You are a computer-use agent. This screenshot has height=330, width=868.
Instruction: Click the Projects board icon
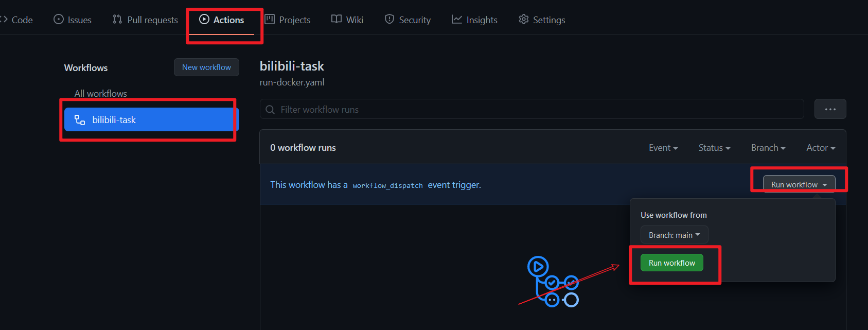[x=270, y=20]
